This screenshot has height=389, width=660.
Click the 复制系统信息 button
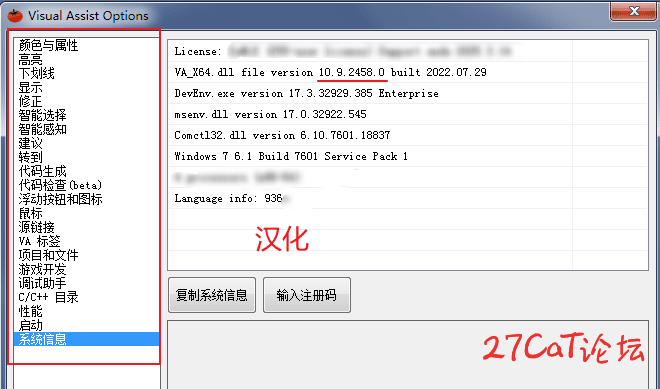tap(212, 295)
